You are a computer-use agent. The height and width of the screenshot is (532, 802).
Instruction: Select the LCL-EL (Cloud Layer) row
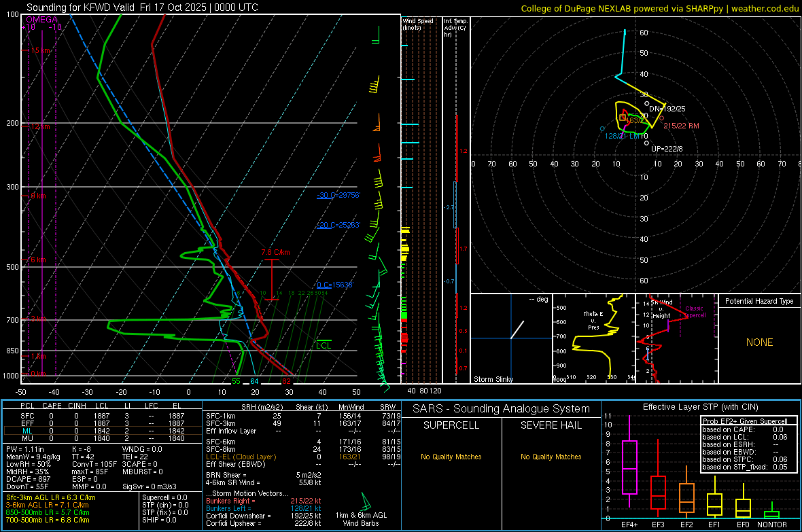[303, 457]
